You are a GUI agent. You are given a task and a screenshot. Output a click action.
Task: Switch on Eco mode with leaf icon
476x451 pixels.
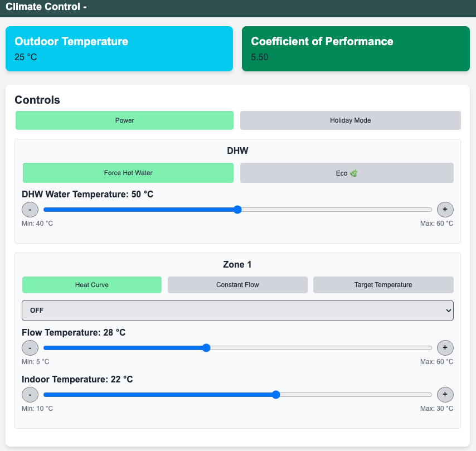[346, 173]
